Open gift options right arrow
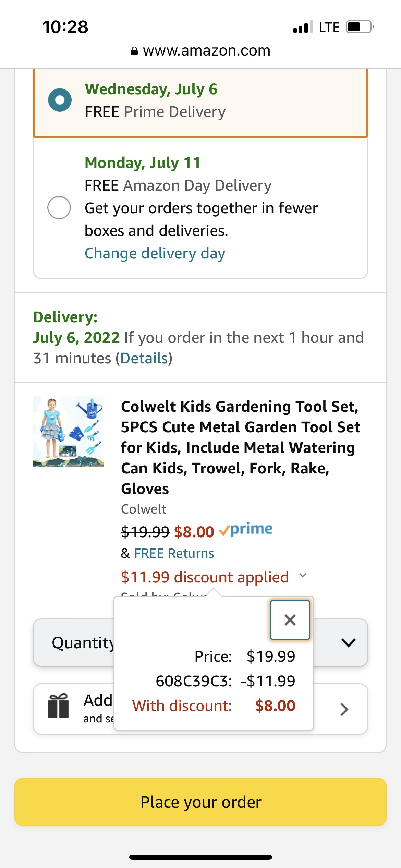The height and width of the screenshot is (868, 401). coord(344,709)
